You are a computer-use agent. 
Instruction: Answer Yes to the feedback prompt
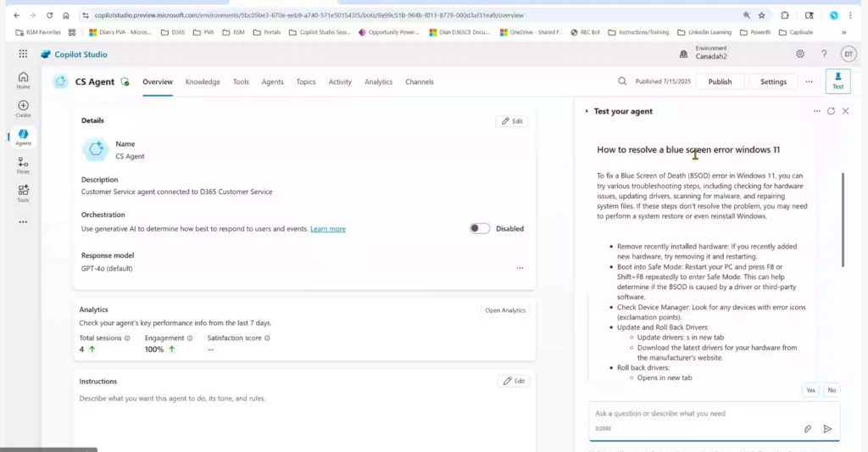tap(810, 390)
